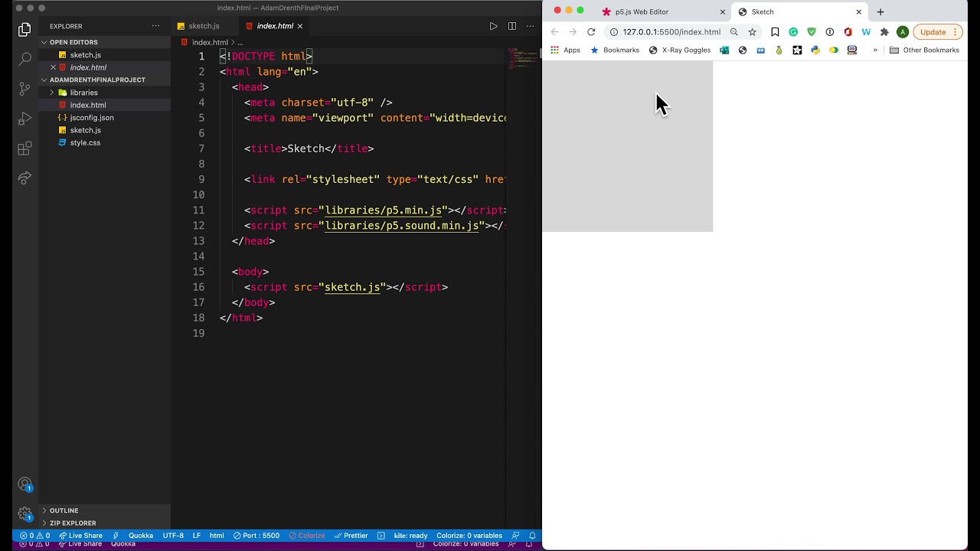This screenshot has width=980, height=551.
Task: Click the Office extension icon
Action: tap(848, 32)
